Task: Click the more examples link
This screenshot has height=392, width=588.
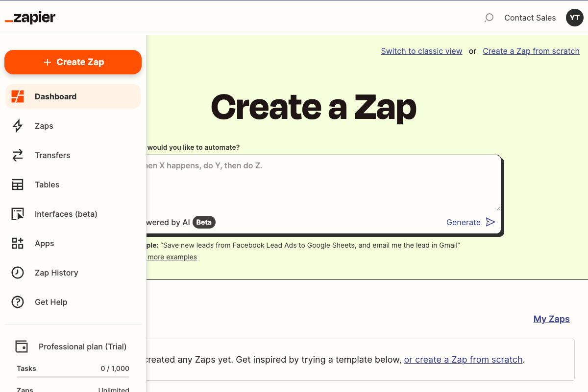Action: [172, 257]
